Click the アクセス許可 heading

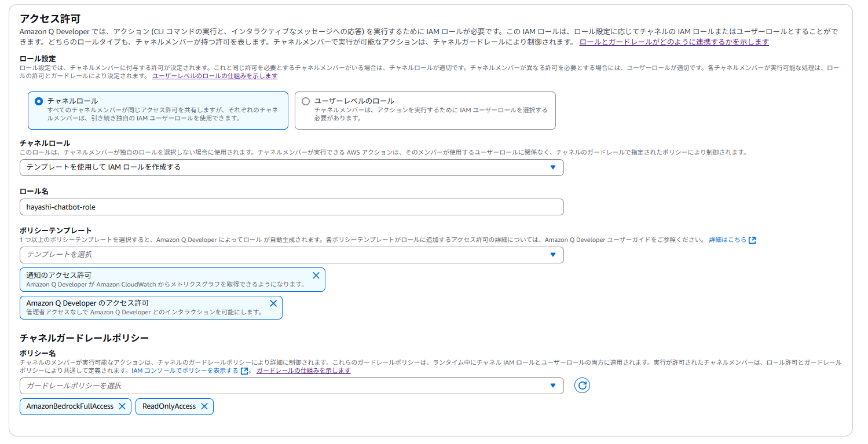click(50, 19)
